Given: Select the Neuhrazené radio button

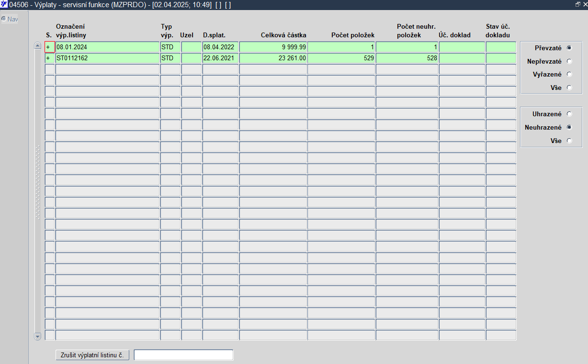Looking at the screenshot, I should (x=569, y=127).
